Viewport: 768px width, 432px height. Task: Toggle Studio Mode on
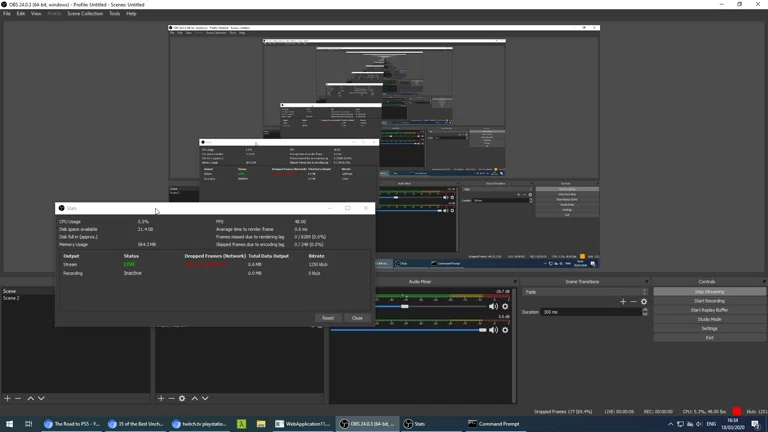point(709,319)
